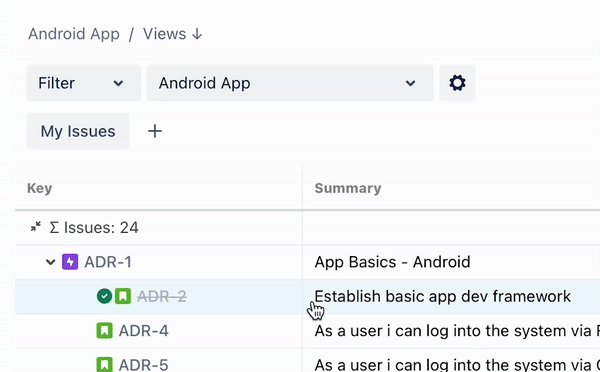
Task: Open the Filter dropdown
Action: click(x=84, y=83)
